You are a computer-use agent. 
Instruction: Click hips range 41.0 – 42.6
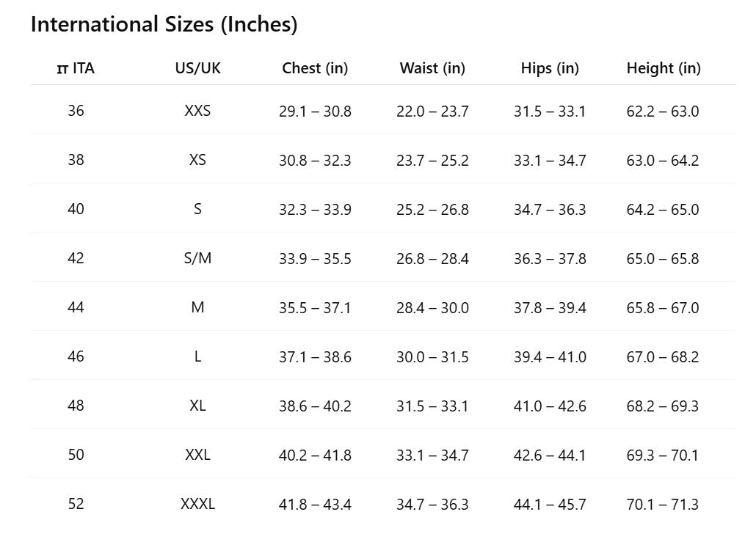pos(550,406)
